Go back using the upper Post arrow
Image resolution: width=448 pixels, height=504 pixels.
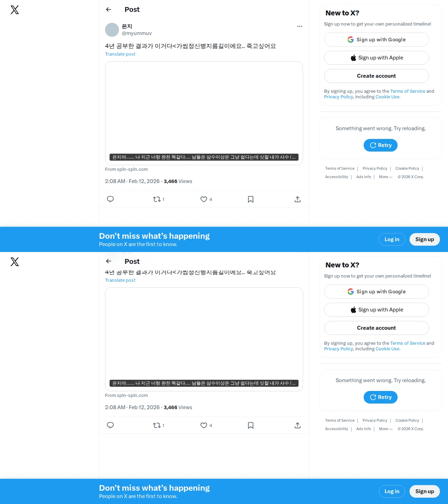click(x=108, y=9)
